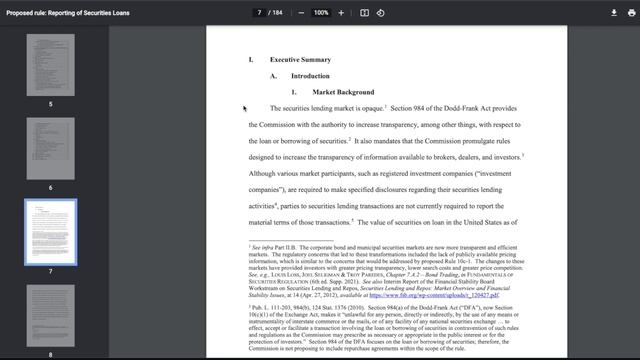Open page 6 thumbnail
Screen dimensions: 640x360
51,149
